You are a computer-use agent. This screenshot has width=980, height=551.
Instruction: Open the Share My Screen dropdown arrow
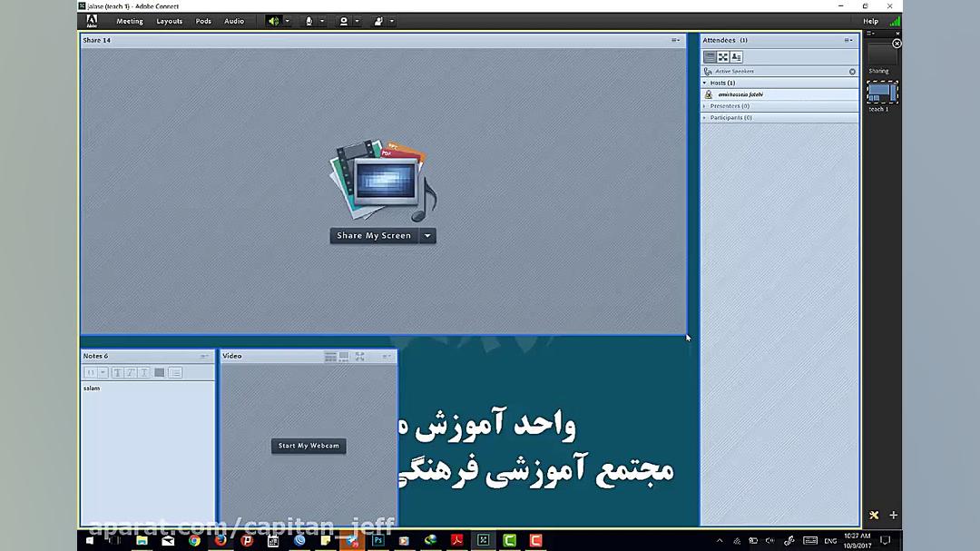[426, 235]
